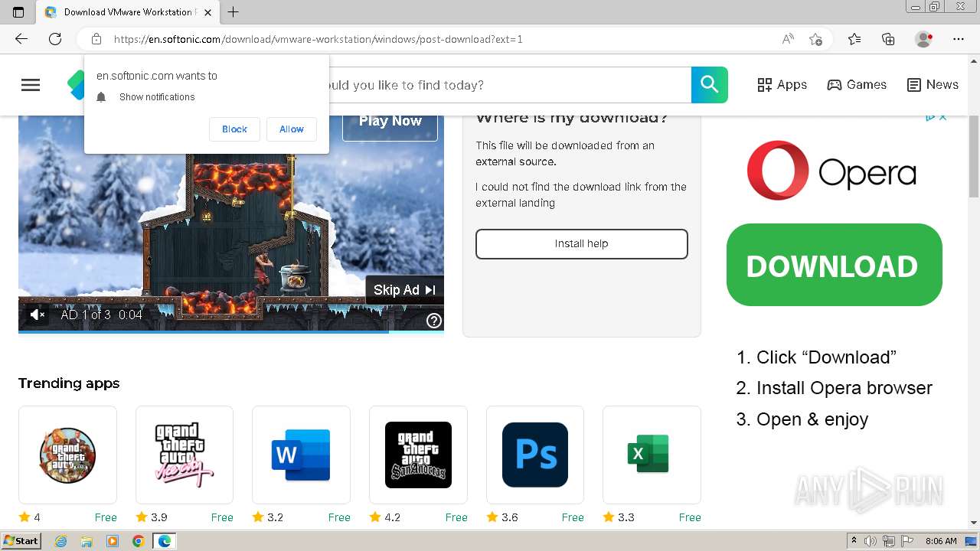Click the network tray icon

click(889, 541)
